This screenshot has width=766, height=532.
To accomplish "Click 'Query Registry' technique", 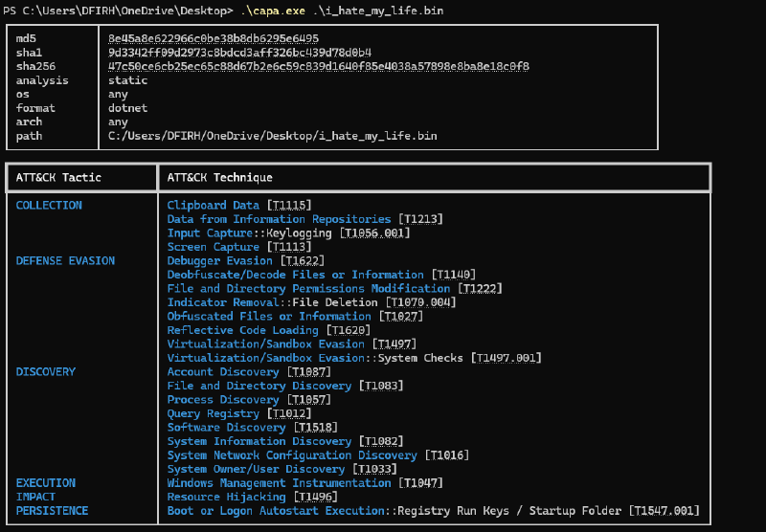I will pos(213,414).
